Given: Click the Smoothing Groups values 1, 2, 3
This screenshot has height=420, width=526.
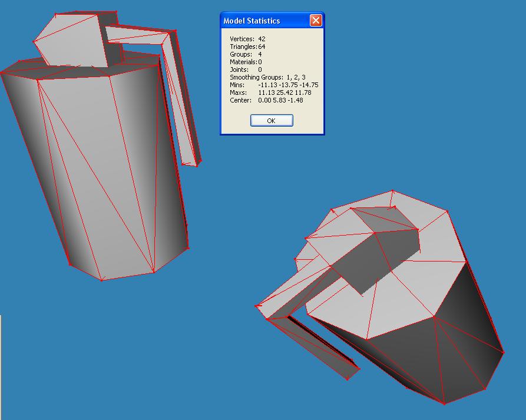Looking at the screenshot, I should [x=296, y=77].
